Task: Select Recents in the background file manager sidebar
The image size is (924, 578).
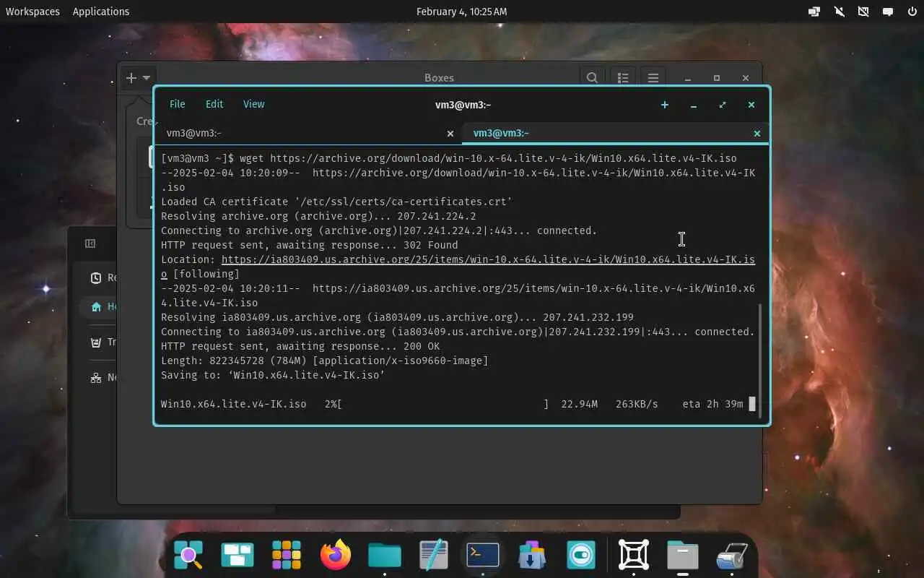Action: pyautogui.click(x=105, y=277)
